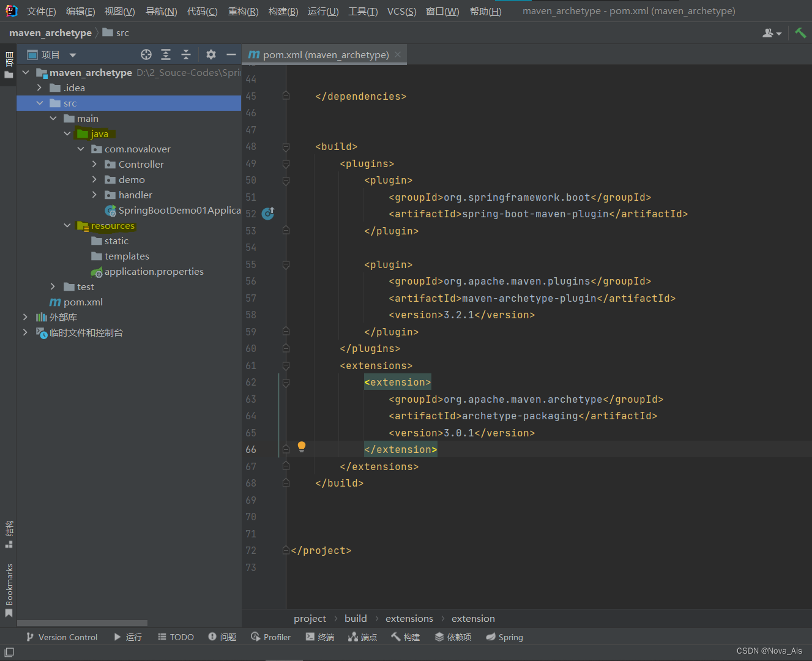Screen dimensions: 812x661
Task: Toggle the Bookmarks tool window sidebar button
Action: click(x=9, y=590)
